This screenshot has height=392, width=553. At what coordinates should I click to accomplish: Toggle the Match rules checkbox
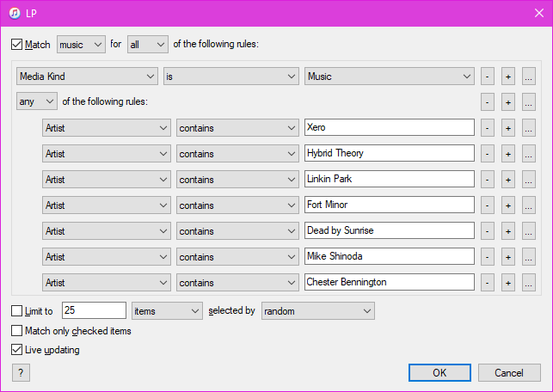coord(16,45)
